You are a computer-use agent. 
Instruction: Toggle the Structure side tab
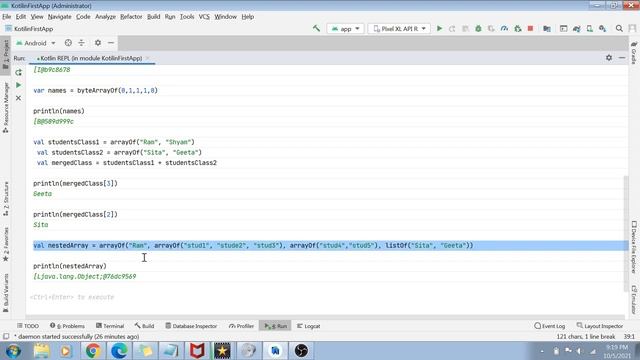(6, 198)
